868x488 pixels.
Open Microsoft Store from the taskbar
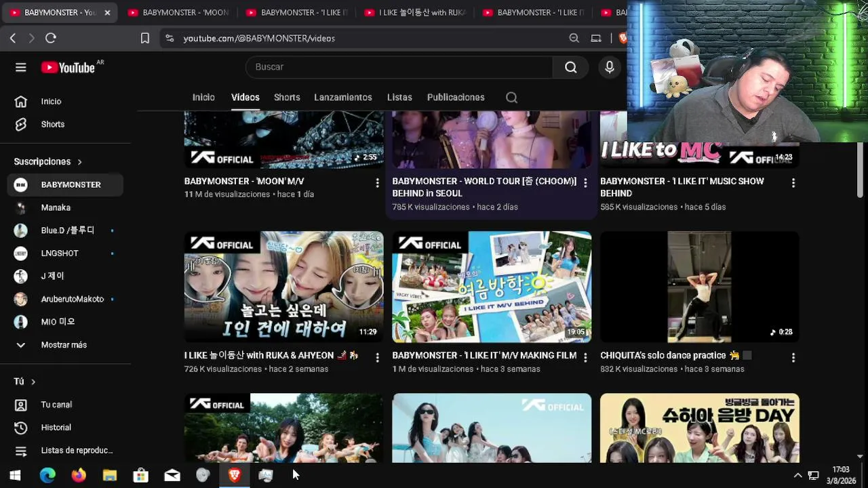[141, 475]
